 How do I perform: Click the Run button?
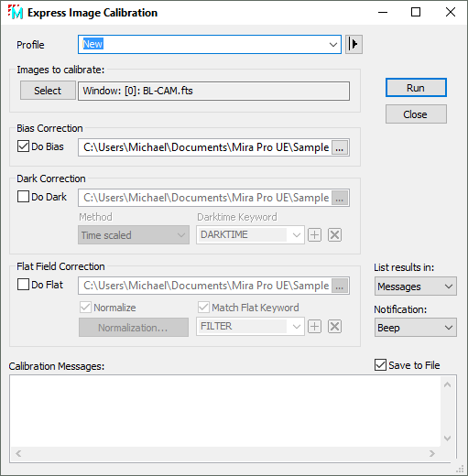416,88
